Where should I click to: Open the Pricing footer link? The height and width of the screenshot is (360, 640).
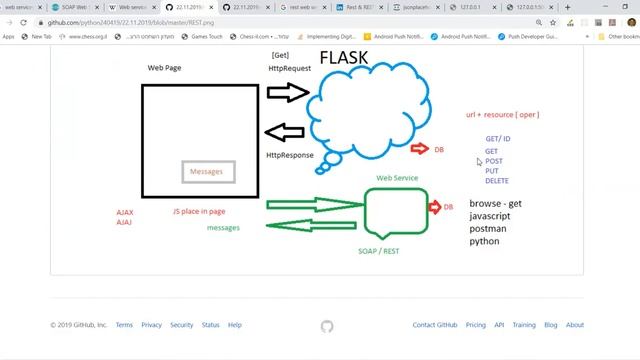point(476,325)
